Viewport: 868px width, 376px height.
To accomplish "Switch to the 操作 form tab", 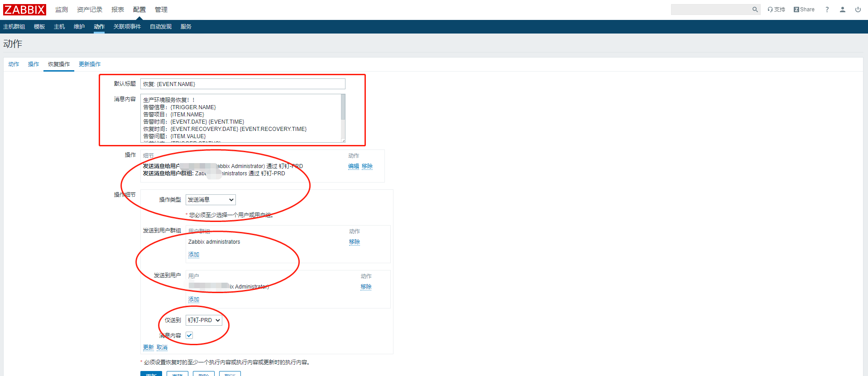I will 34,64.
